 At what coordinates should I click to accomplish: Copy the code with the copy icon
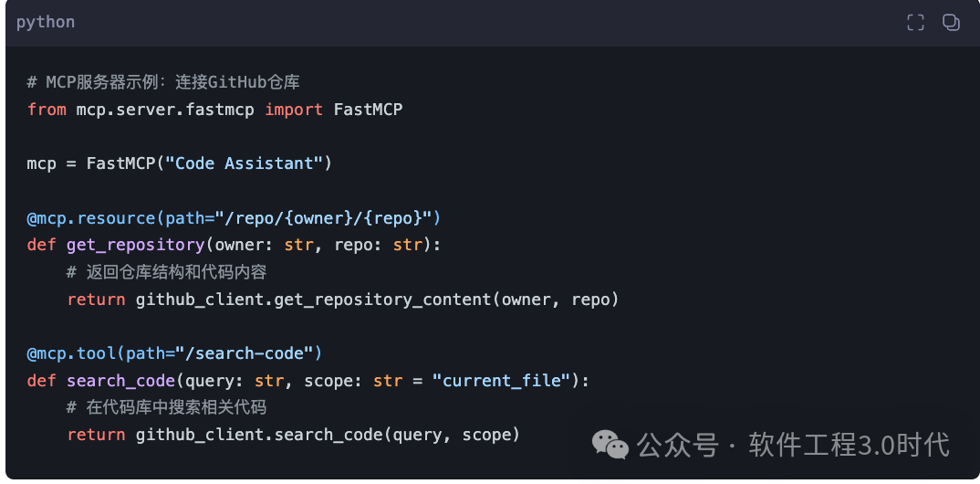click(951, 23)
